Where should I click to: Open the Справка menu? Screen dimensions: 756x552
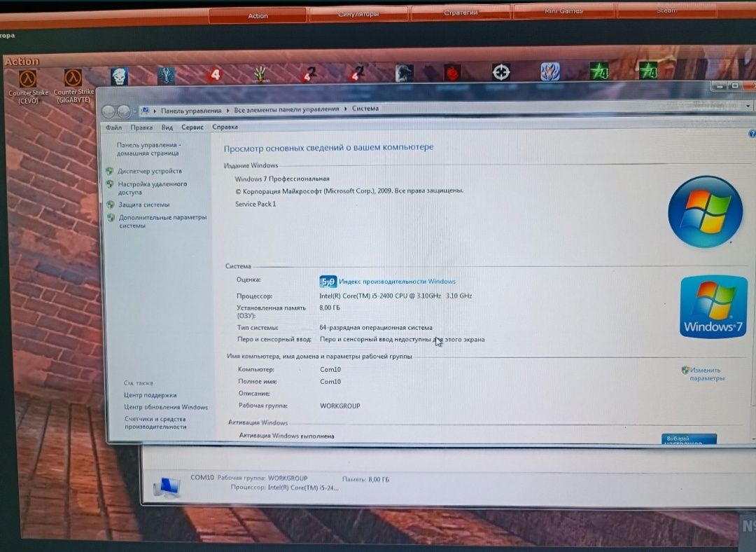[225, 127]
